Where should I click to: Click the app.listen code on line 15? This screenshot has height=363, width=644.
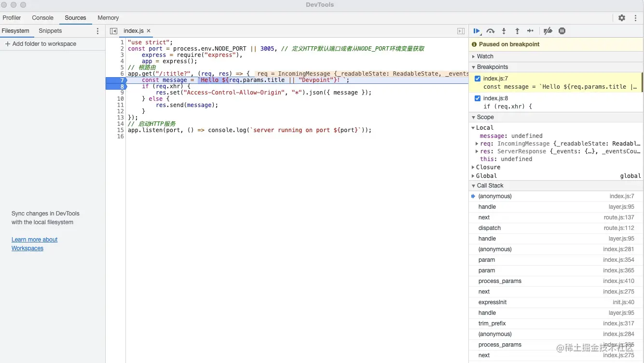250,130
